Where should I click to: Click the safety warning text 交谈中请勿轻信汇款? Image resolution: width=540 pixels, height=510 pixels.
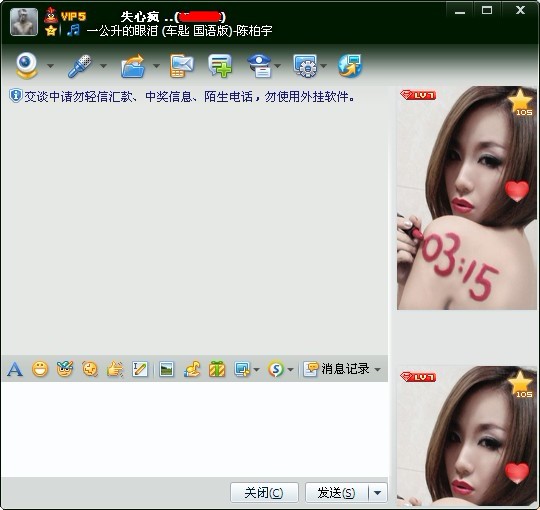[189, 97]
